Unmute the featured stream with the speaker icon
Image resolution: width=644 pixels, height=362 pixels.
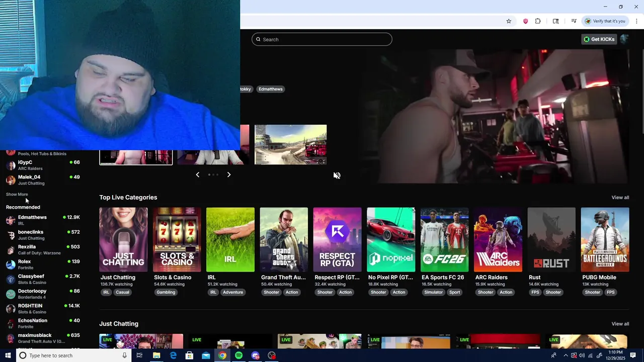pos(337,175)
